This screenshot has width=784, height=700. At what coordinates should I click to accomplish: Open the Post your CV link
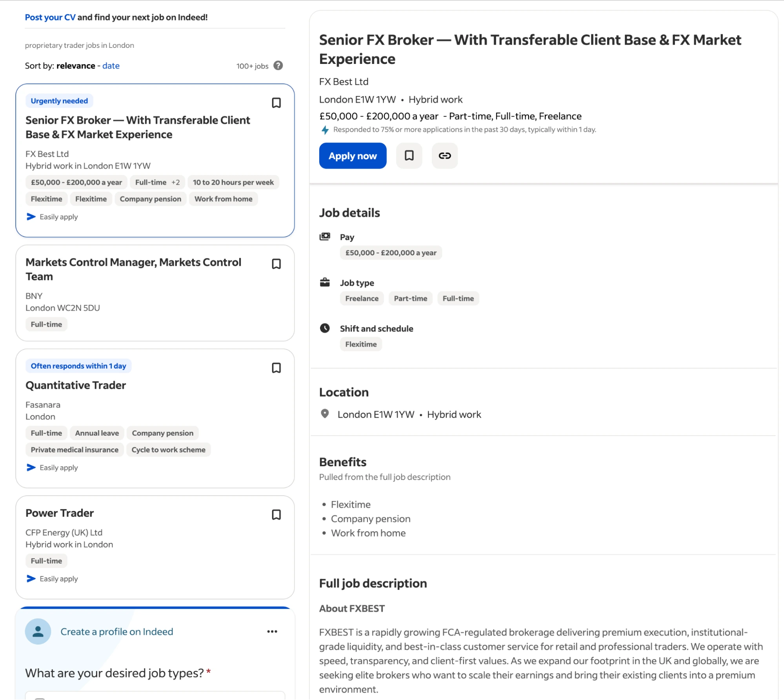coord(50,17)
